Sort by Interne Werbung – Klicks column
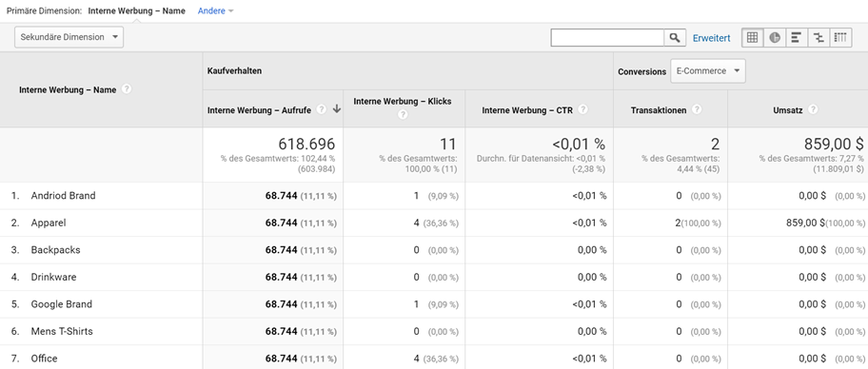 point(403,101)
